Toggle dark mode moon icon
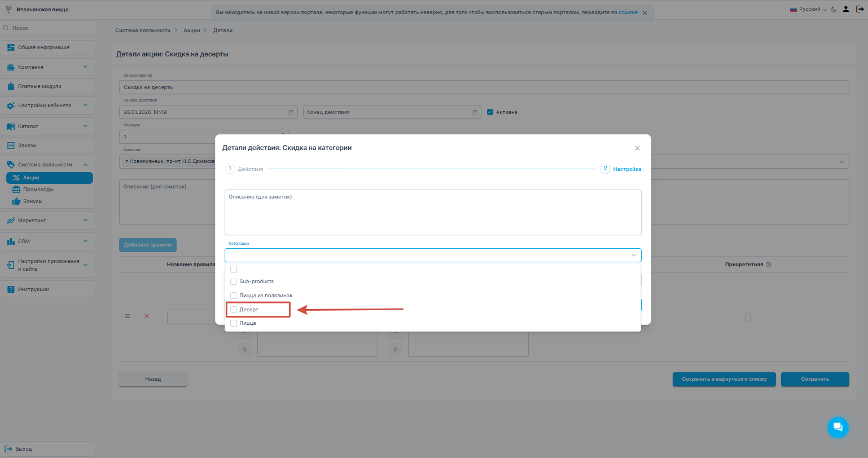This screenshot has height=458, width=868. point(833,10)
